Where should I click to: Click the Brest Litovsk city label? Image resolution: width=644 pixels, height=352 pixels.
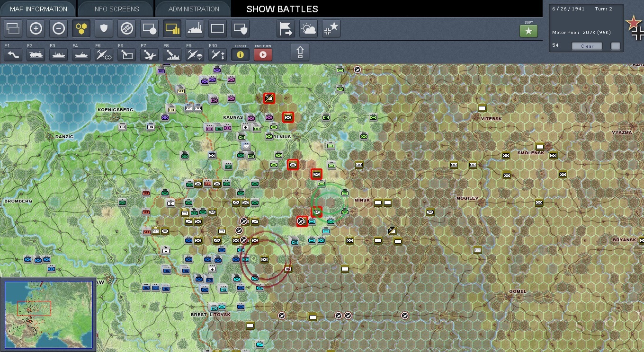(210, 315)
